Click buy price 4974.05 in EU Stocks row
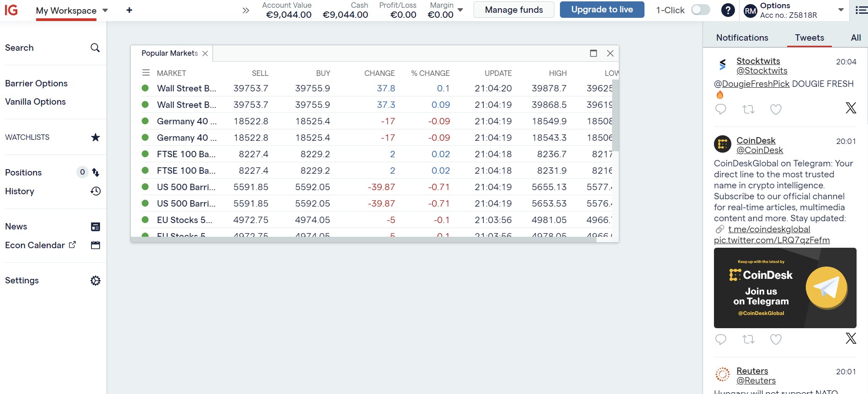 (312, 220)
